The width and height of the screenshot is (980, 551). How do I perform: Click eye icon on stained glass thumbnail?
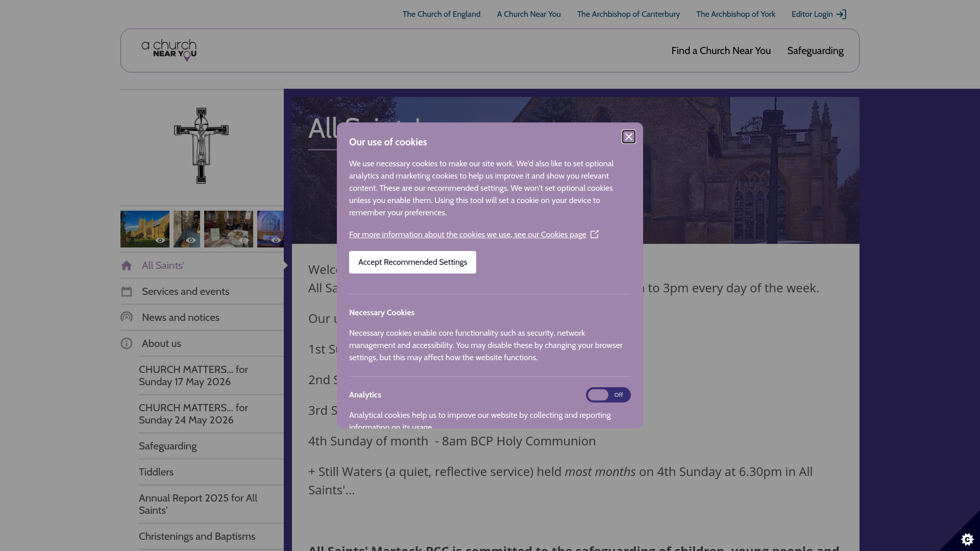[x=276, y=240]
